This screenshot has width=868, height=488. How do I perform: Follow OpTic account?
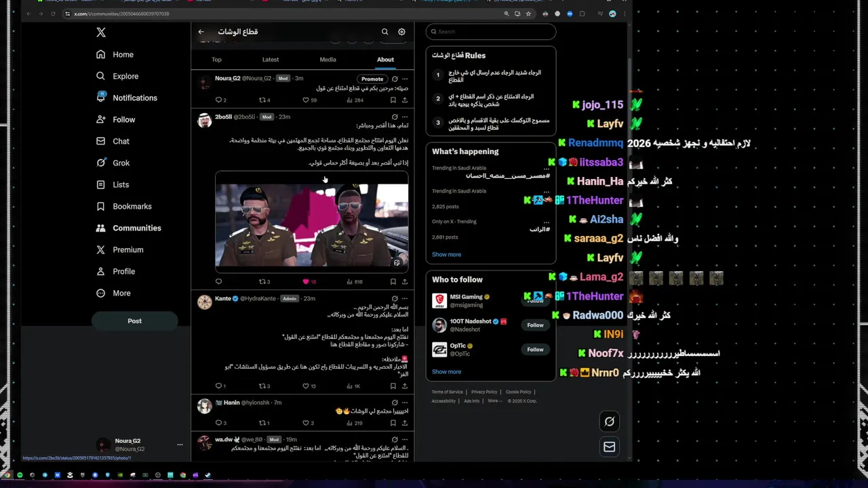535,350
